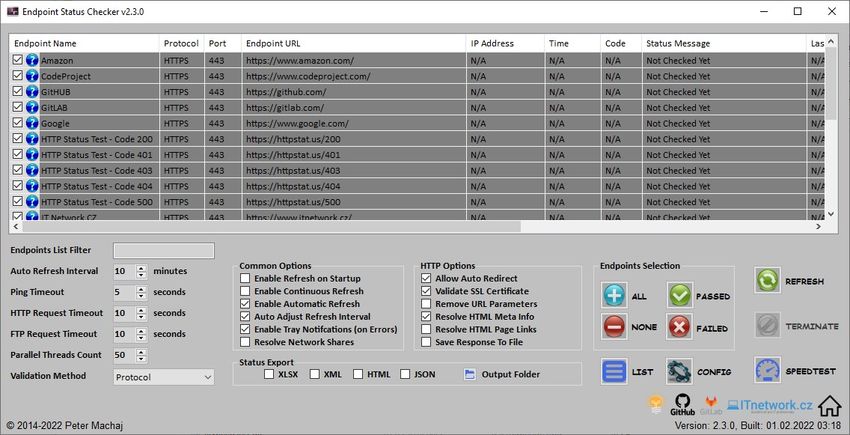Disable Enable Automatic Refresh checkbox
This screenshot has height=435, width=850.
(245, 304)
